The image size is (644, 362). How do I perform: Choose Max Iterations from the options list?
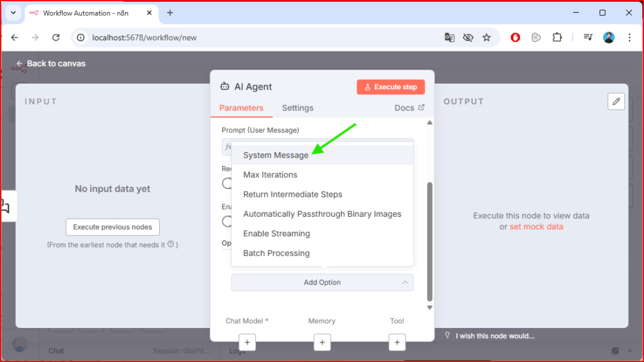[x=270, y=175]
